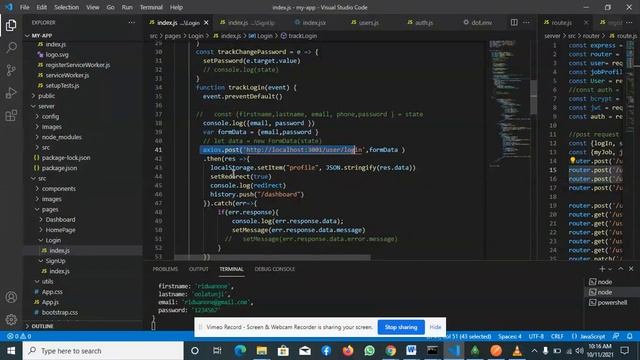640x360 pixels.
Task: Open the File menu
Action: (x=24, y=7)
